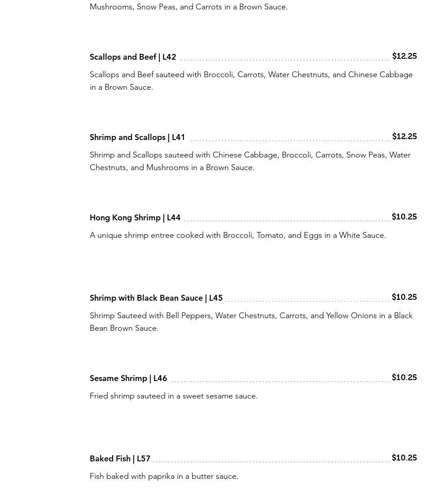Click the 'Fried shrimp sauteed' description line

pos(174,396)
